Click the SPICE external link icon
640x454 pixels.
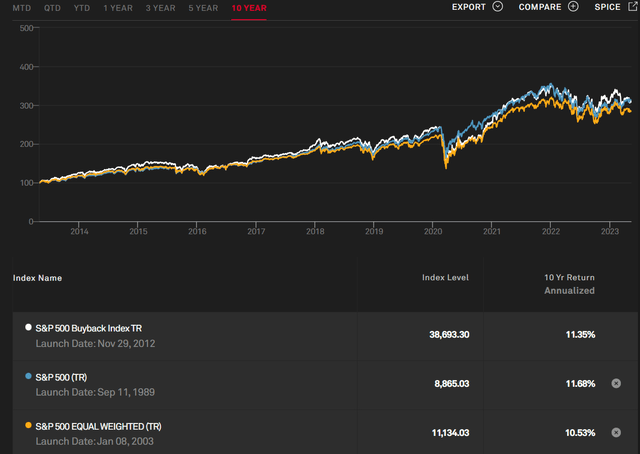coord(633,6)
